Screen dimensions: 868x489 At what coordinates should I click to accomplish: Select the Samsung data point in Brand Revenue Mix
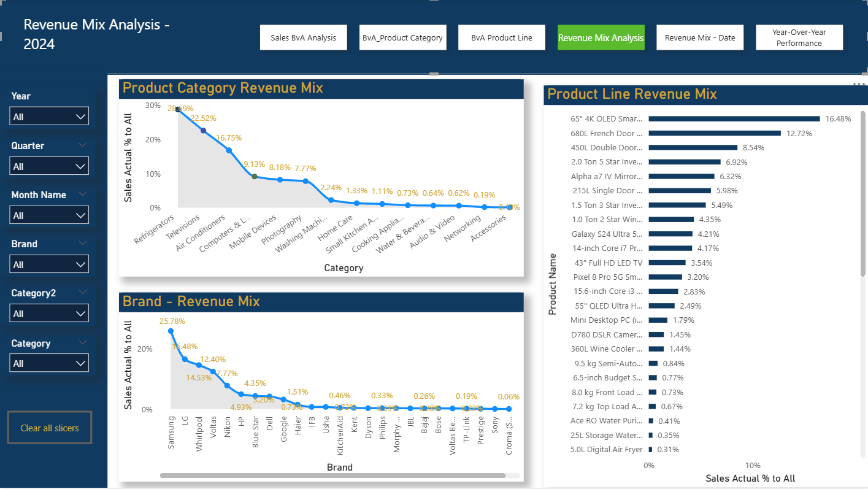172,331
